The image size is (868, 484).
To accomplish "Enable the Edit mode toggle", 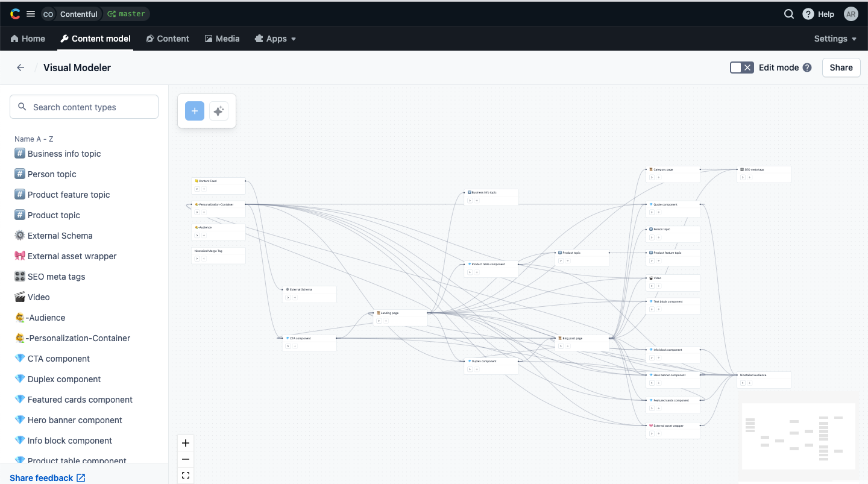I will pyautogui.click(x=741, y=68).
